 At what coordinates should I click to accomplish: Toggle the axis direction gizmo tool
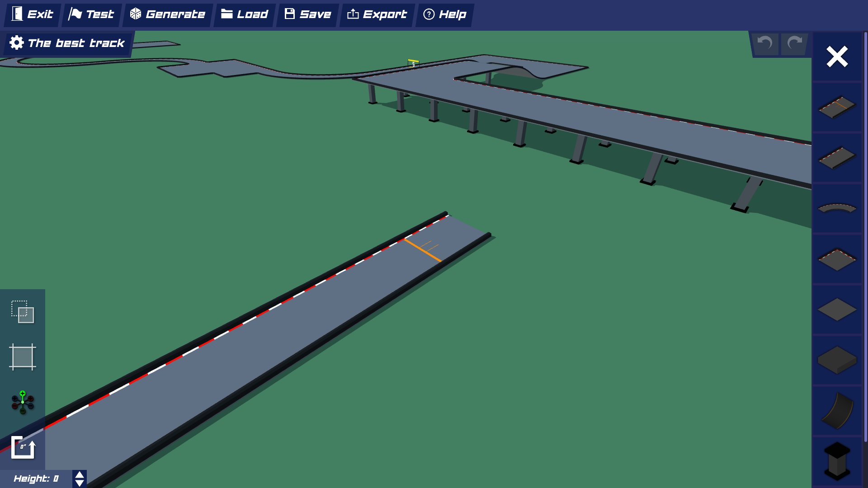[x=23, y=402]
